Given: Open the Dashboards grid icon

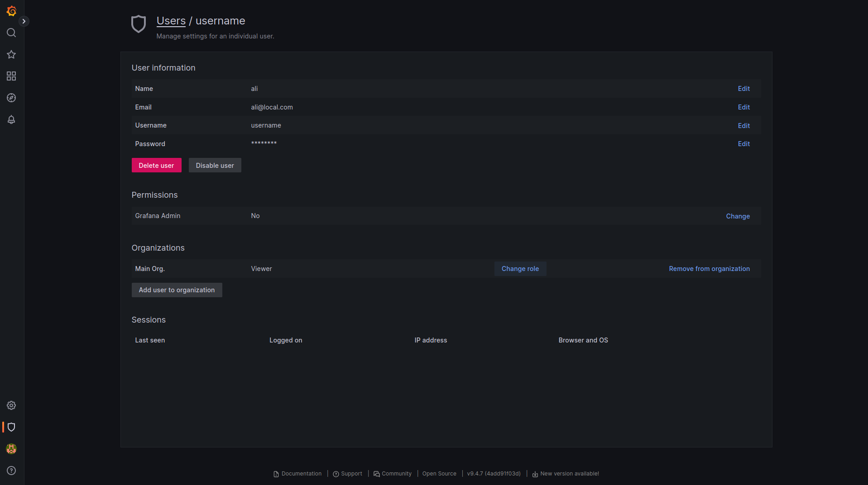Looking at the screenshot, I should click(x=11, y=76).
